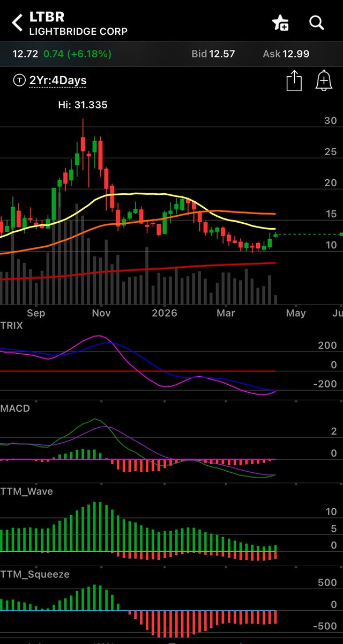
Task: Tap the May date axis label
Action: (x=296, y=313)
